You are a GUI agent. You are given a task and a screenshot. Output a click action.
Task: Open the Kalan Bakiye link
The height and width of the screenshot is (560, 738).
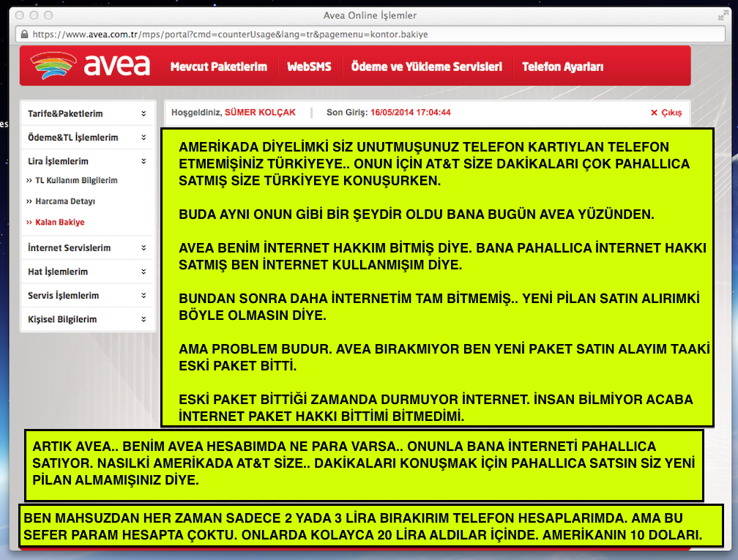click(60, 222)
